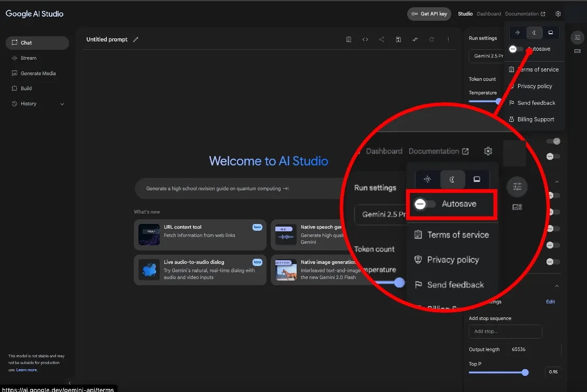Toggle the enabled switch showing a checkmark

click(553, 141)
